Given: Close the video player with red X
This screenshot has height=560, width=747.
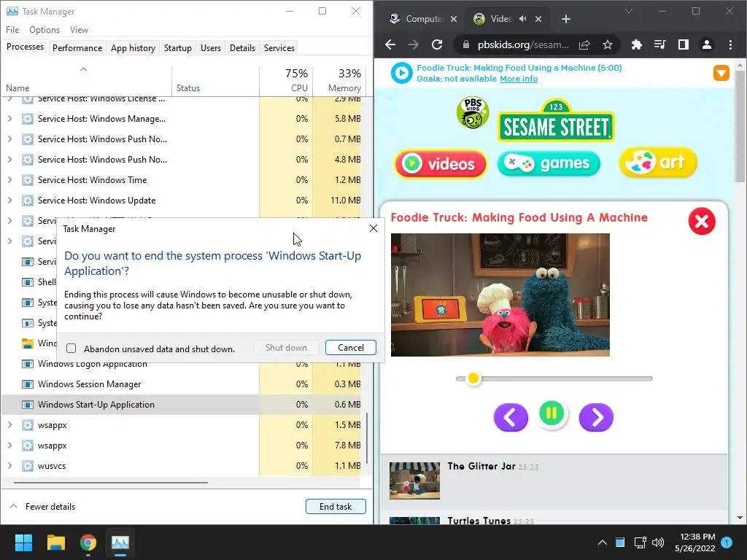Looking at the screenshot, I should (702, 222).
